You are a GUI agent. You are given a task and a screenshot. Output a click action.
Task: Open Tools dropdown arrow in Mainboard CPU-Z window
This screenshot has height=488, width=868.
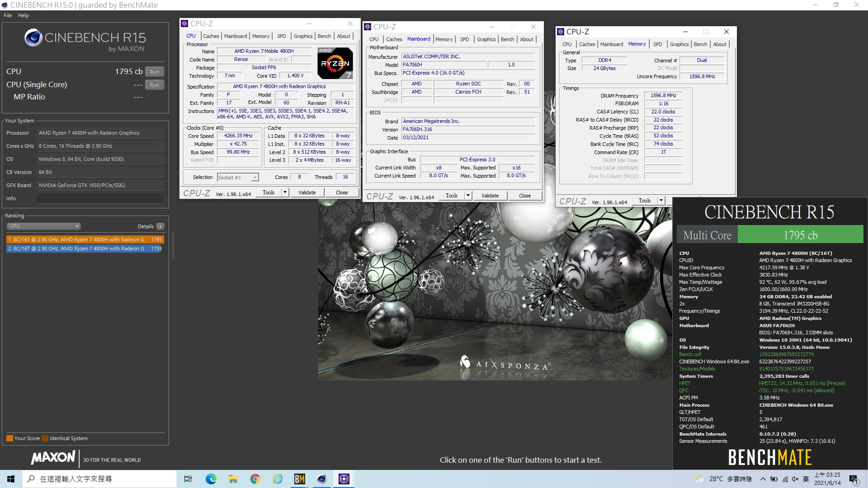468,196
